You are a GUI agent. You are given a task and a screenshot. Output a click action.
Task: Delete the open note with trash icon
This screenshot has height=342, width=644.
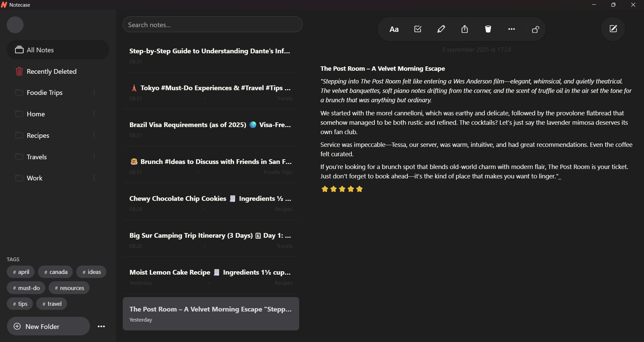point(488,29)
